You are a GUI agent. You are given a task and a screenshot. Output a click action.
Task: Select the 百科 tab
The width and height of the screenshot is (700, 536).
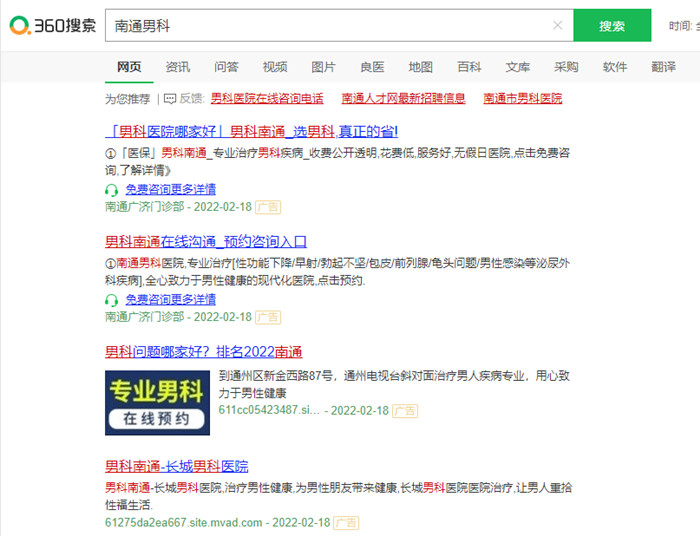[469, 67]
